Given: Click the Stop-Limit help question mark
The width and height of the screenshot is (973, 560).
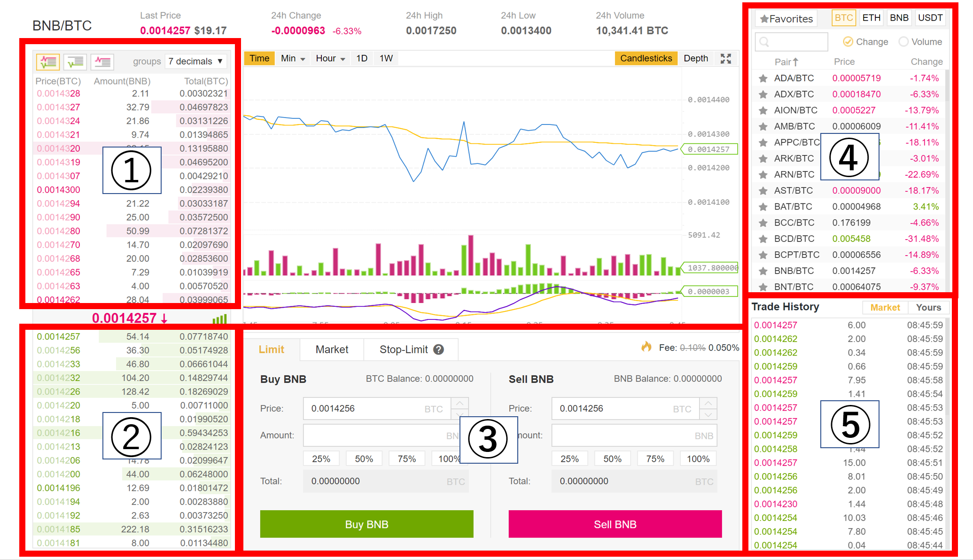Looking at the screenshot, I should (438, 350).
